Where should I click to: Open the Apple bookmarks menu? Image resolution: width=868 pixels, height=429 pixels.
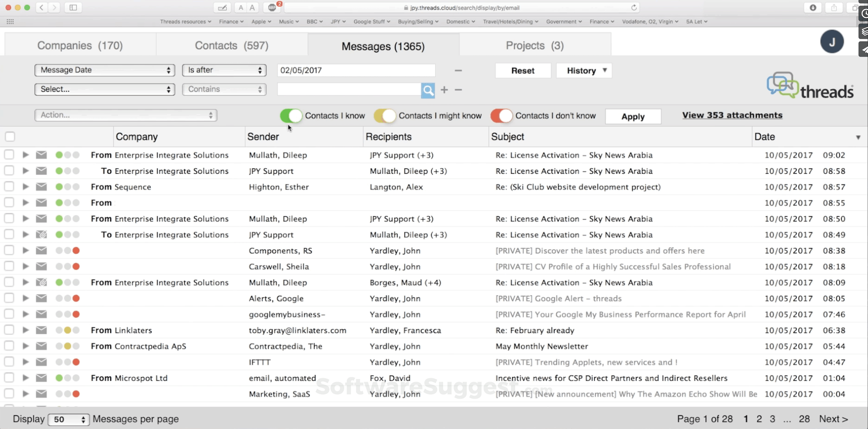tap(261, 21)
